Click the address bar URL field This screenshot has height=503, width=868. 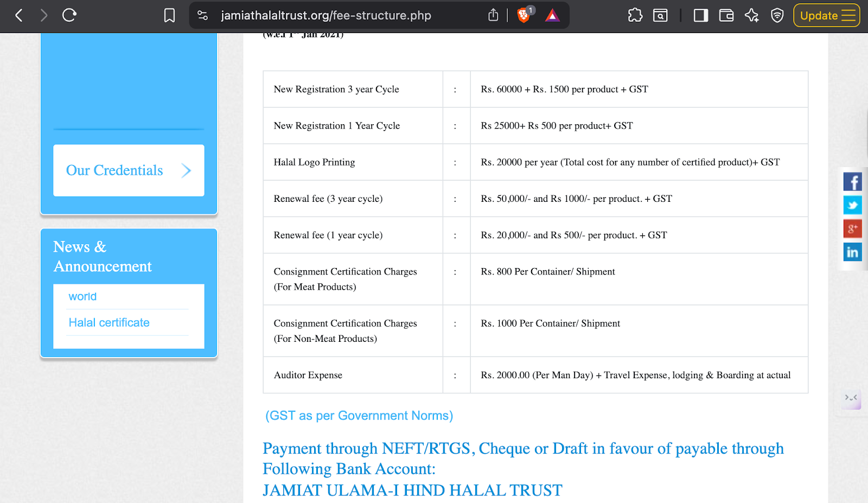325,15
